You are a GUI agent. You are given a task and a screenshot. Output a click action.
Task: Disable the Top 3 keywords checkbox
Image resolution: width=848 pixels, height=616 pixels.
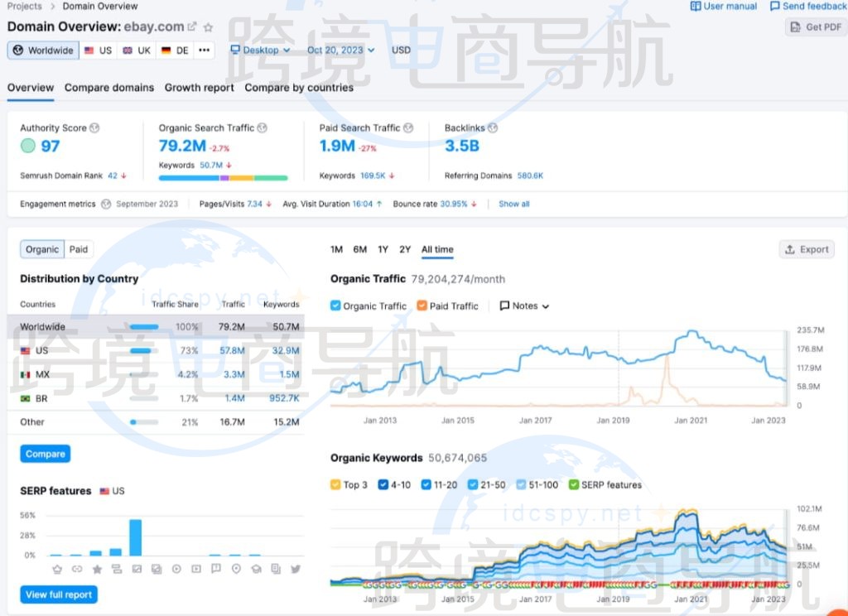(x=337, y=484)
